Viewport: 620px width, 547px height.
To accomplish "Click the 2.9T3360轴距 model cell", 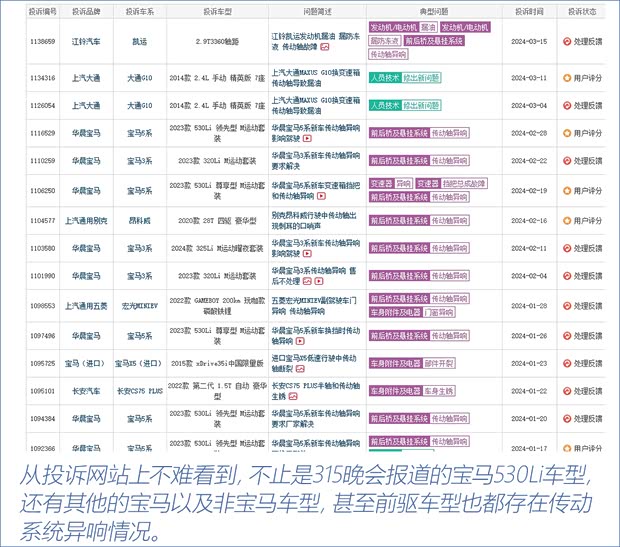I will [217, 42].
